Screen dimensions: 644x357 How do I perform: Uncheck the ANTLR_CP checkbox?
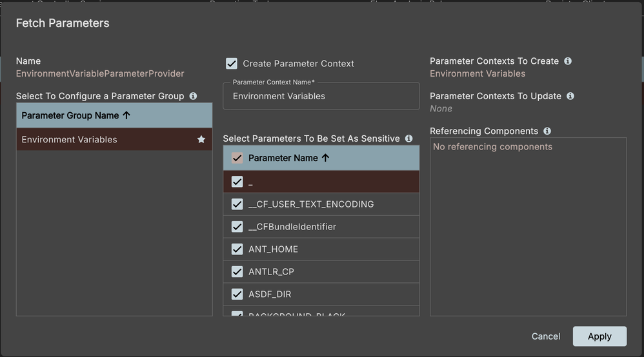(237, 272)
